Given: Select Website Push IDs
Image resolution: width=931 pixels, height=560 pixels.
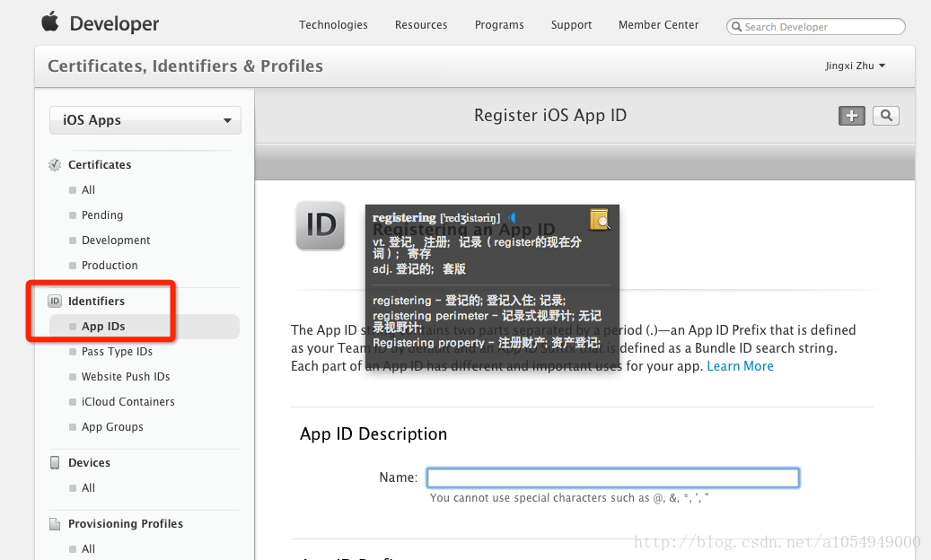Looking at the screenshot, I should 126,377.
